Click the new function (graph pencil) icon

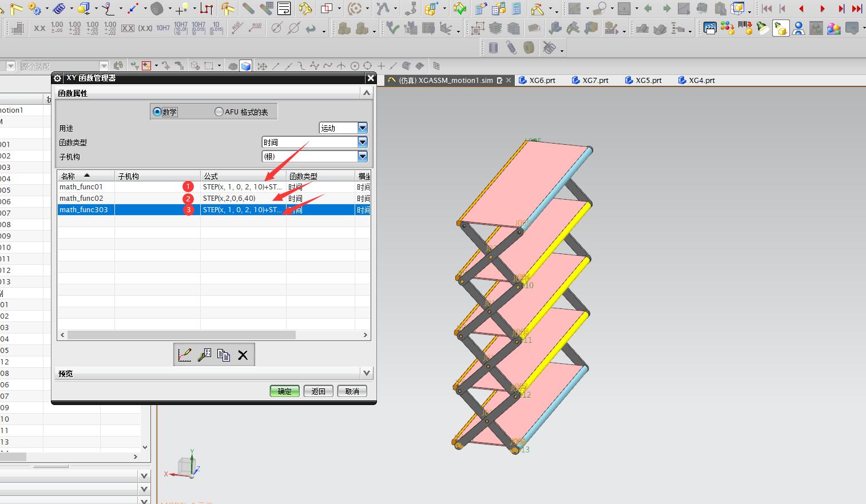pyautogui.click(x=184, y=355)
